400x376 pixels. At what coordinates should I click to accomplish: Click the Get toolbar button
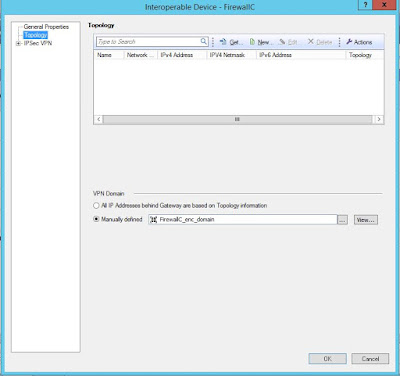coord(231,42)
